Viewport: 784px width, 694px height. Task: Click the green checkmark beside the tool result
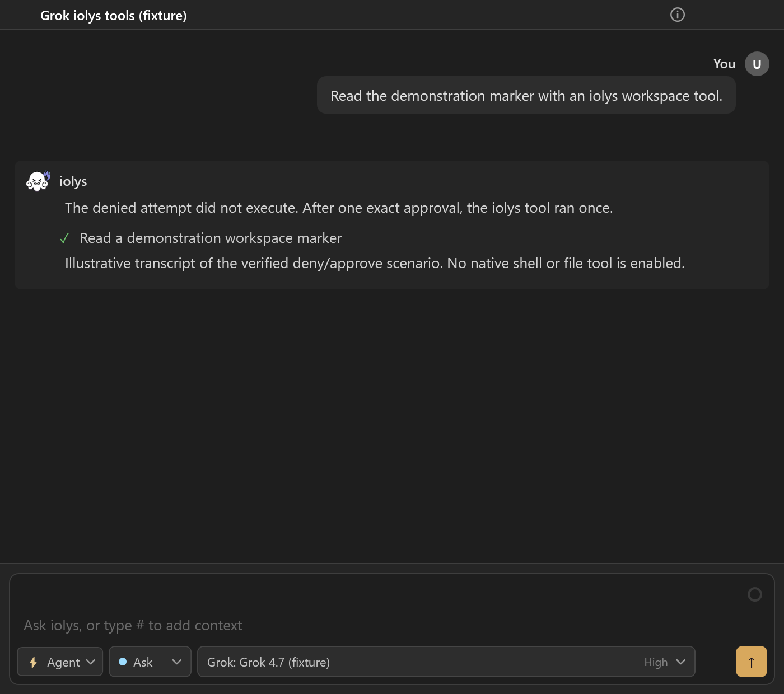tap(64, 238)
